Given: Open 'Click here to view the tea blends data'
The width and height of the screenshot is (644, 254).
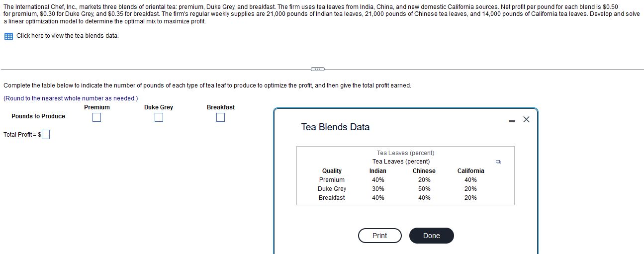Looking at the screenshot, I should tap(68, 36).
